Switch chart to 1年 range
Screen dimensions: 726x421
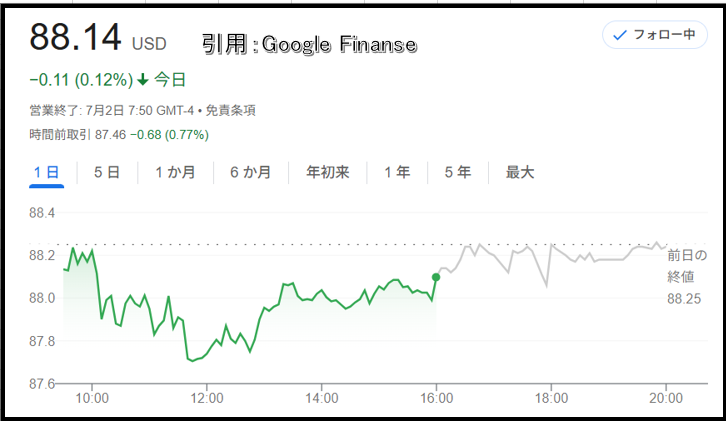tap(397, 172)
